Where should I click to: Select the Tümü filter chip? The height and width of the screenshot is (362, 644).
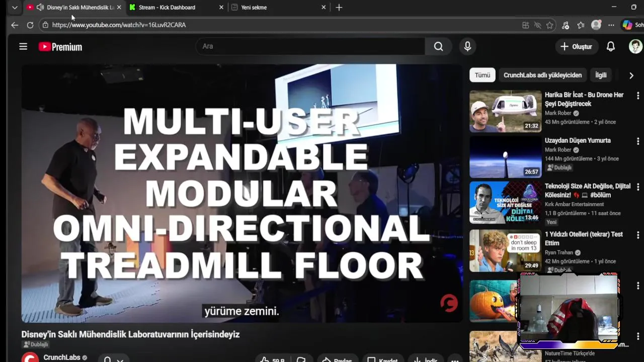click(482, 75)
